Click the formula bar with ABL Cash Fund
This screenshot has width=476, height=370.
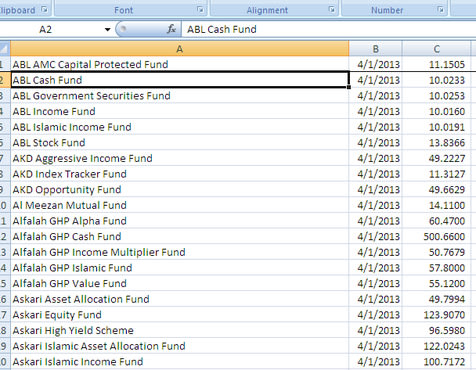[x=329, y=29]
